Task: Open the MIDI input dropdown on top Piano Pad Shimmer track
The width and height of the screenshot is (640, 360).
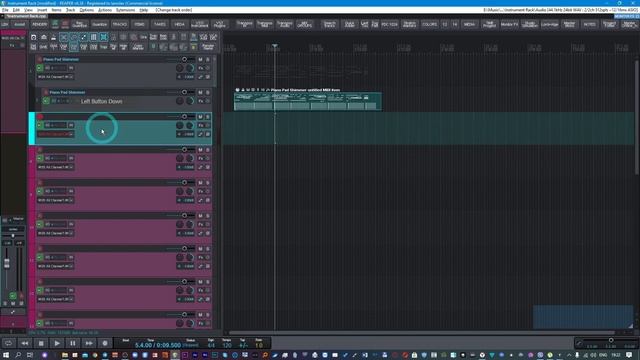Action: point(56,77)
